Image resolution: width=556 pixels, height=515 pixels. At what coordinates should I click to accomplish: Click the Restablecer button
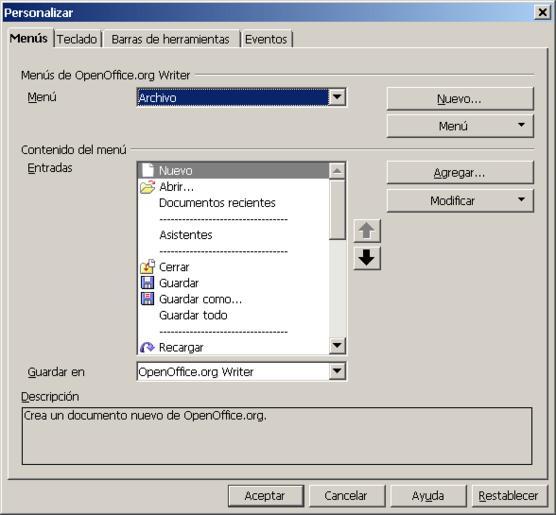click(508, 495)
